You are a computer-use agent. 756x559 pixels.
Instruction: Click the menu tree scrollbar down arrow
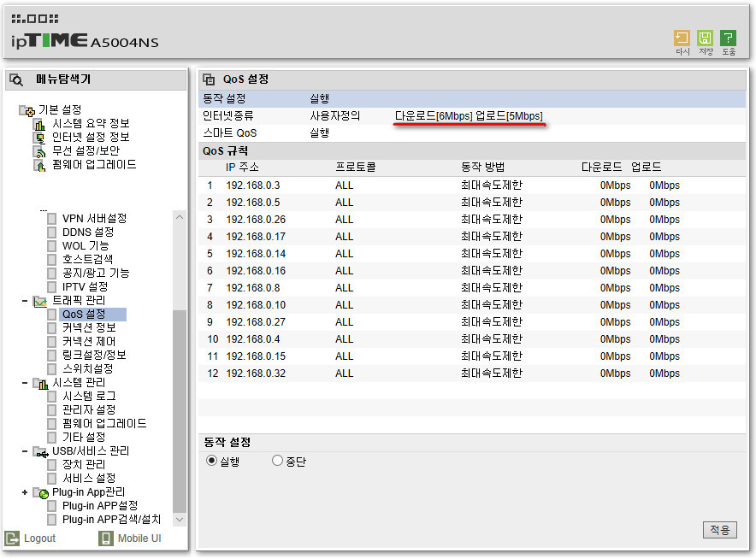(x=180, y=520)
